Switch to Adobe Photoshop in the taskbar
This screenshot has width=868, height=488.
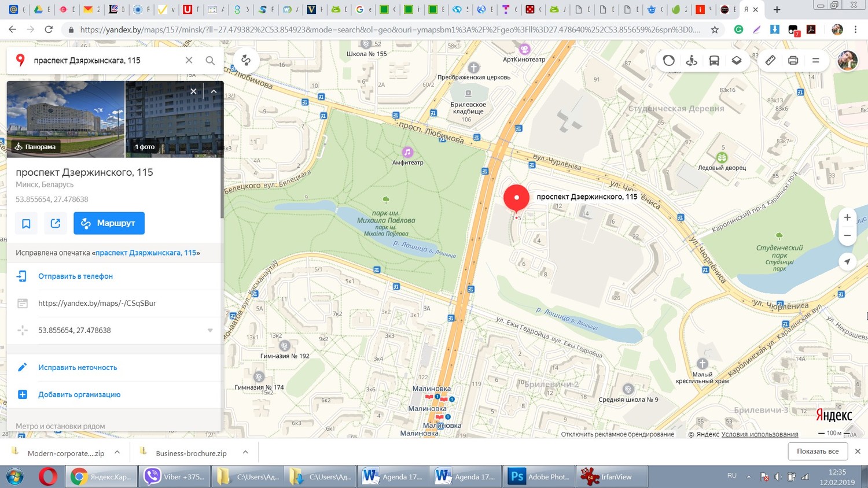pos(539,477)
